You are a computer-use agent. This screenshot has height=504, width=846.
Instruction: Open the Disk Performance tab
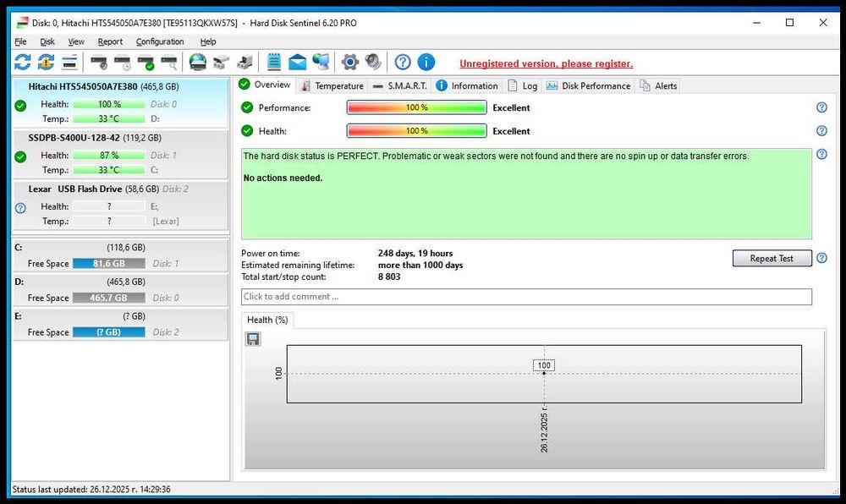click(x=589, y=85)
